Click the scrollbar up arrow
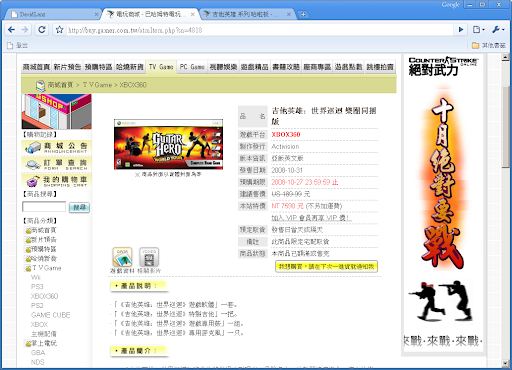 click(x=506, y=58)
